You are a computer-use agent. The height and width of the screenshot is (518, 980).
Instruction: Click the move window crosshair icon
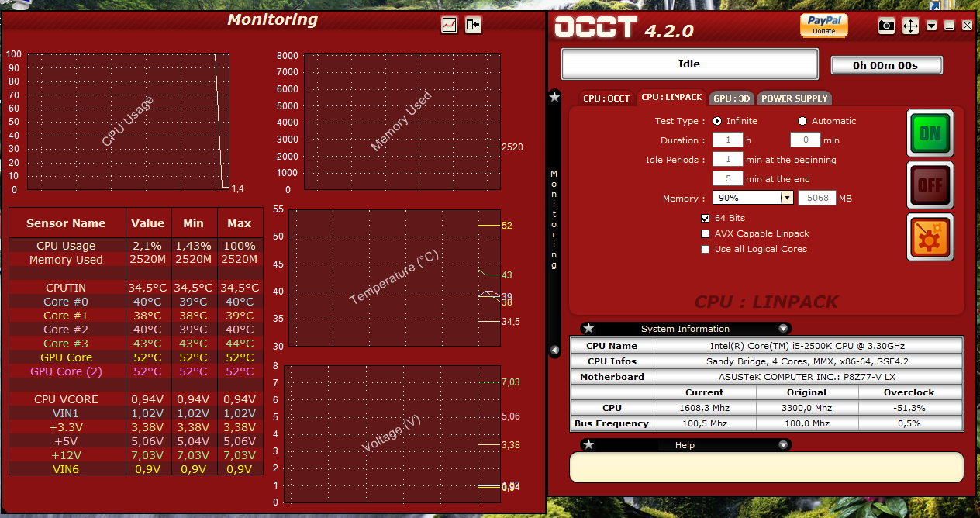(910, 26)
